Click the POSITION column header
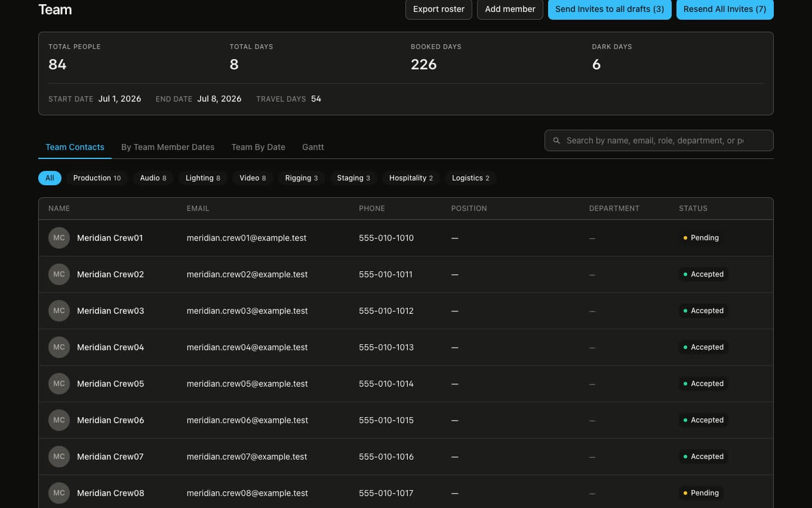This screenshot has height=508, width=812. click(x=469, y=209)
